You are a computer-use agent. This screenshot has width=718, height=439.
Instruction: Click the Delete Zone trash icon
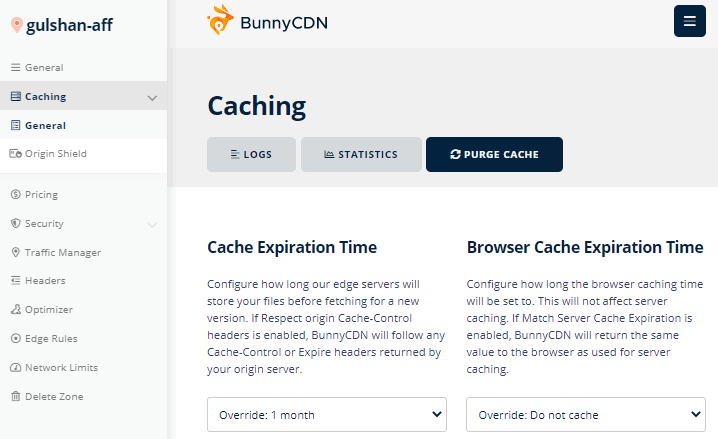[16, 396]
